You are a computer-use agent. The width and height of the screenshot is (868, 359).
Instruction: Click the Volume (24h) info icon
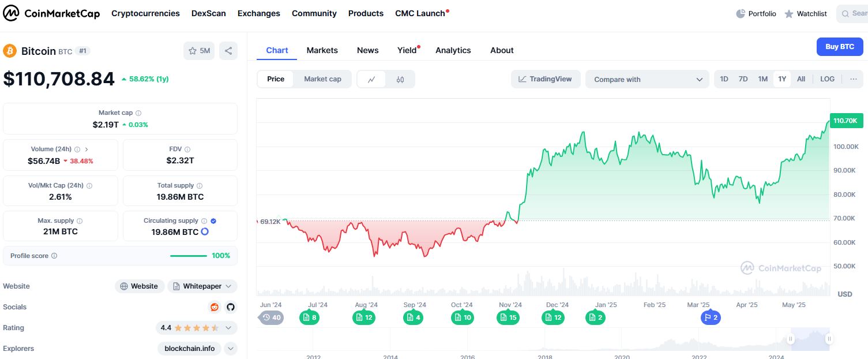point(77,149)
